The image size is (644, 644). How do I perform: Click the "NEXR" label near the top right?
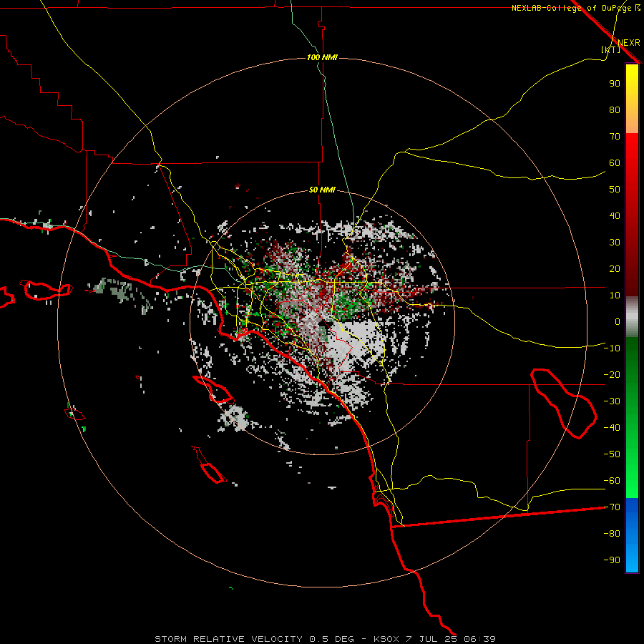(629, 43)
